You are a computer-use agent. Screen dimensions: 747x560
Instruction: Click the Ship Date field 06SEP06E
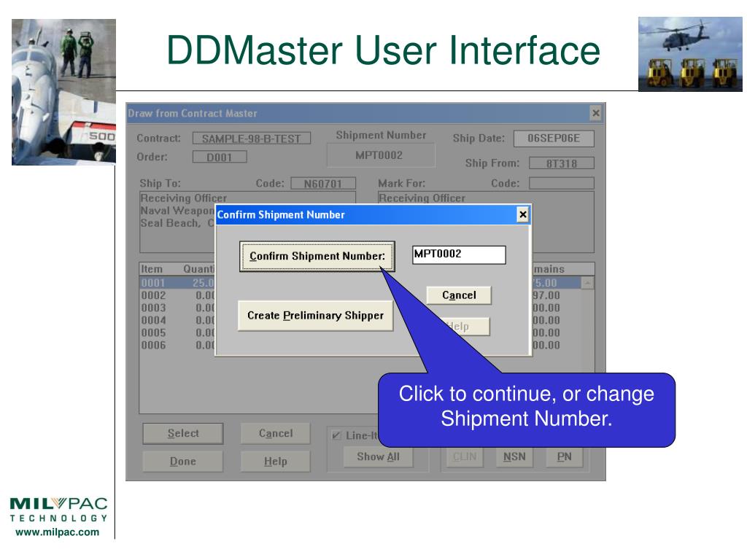coord(554,139)
